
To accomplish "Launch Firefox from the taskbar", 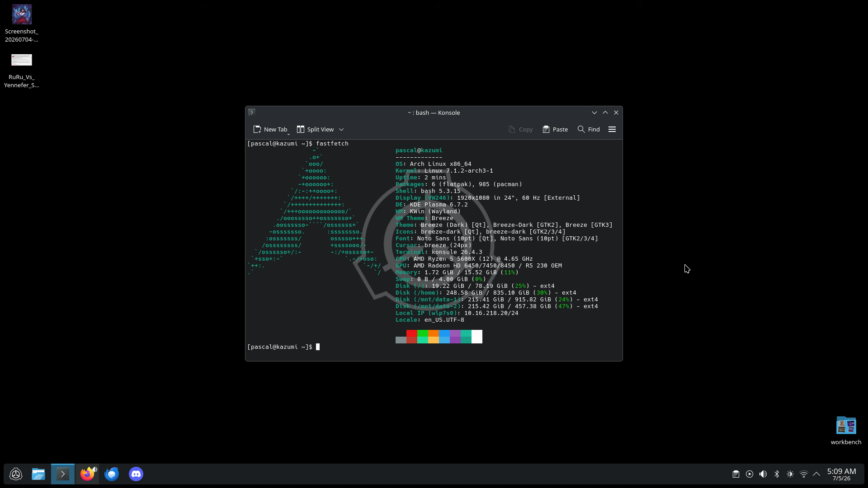I will (87, 474).
